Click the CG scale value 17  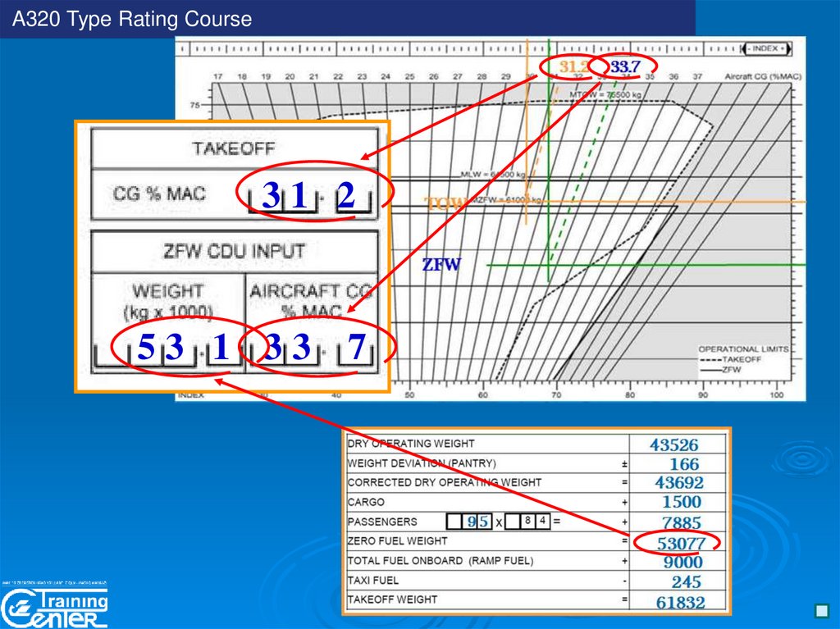217,76
